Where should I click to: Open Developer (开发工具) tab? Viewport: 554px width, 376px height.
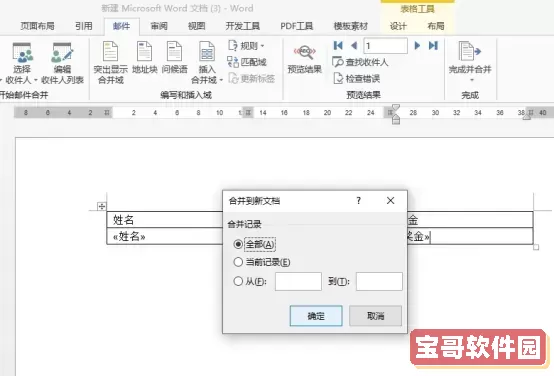(243, 26)
